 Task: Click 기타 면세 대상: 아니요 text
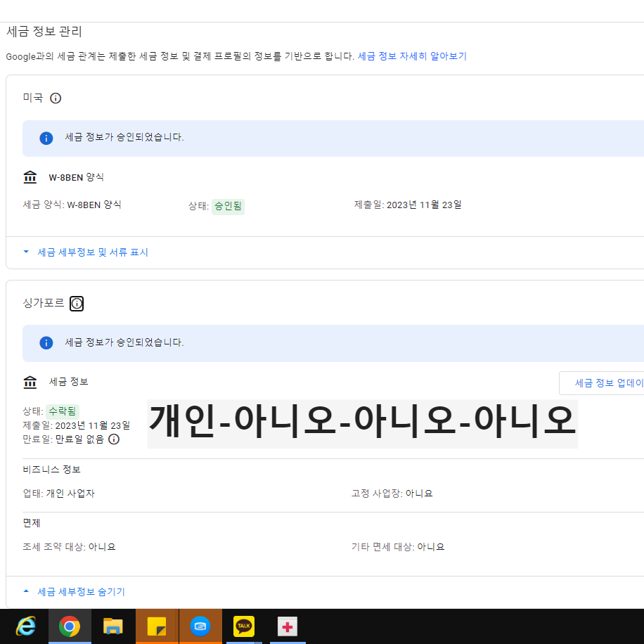(x=399, y=547)
